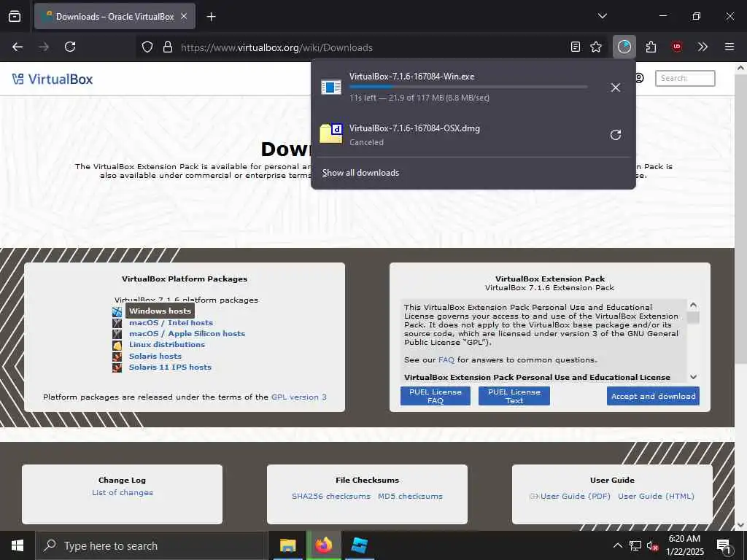This screenshot has width=747, height=560.
Task: View site security padlock info
Action: pos(168,47)
